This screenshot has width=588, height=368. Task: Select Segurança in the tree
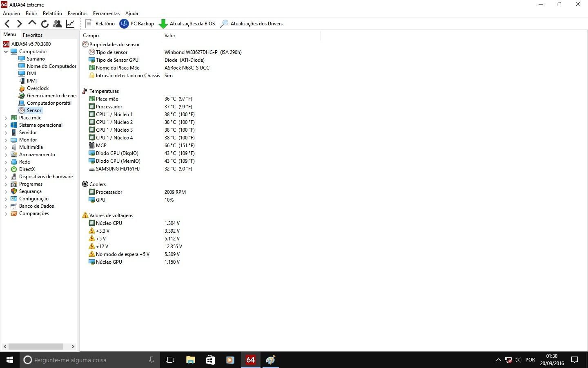tap(30, 191)
